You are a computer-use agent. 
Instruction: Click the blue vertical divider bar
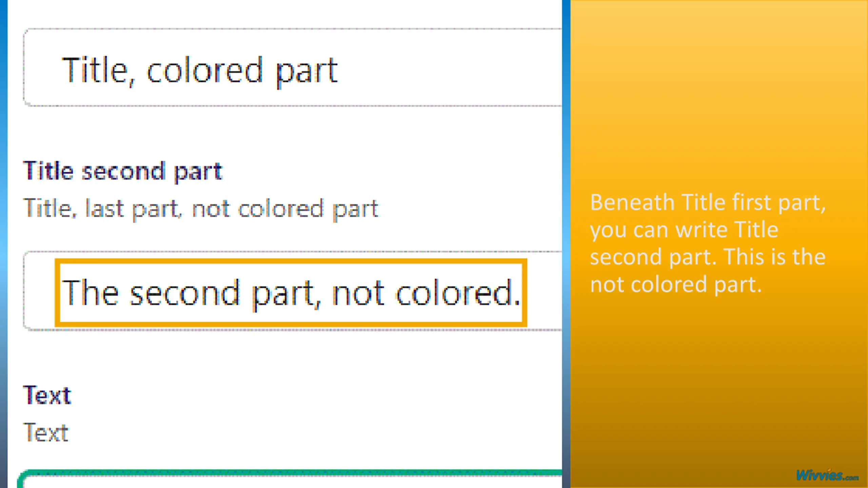tap(566, 237)
